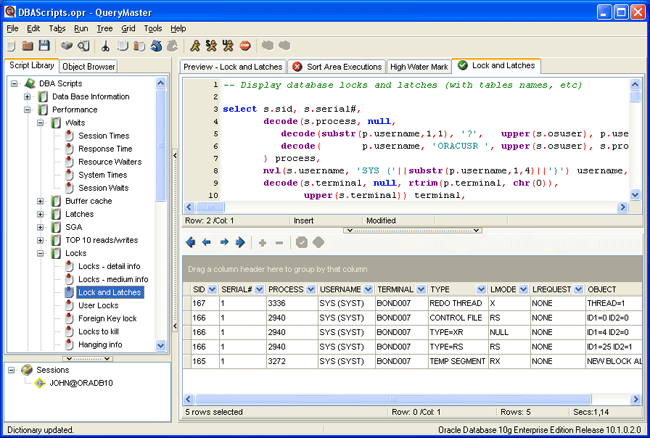Click the JOHN@ORADB10 session icon
650x438 pixels.
pos(40,383)
